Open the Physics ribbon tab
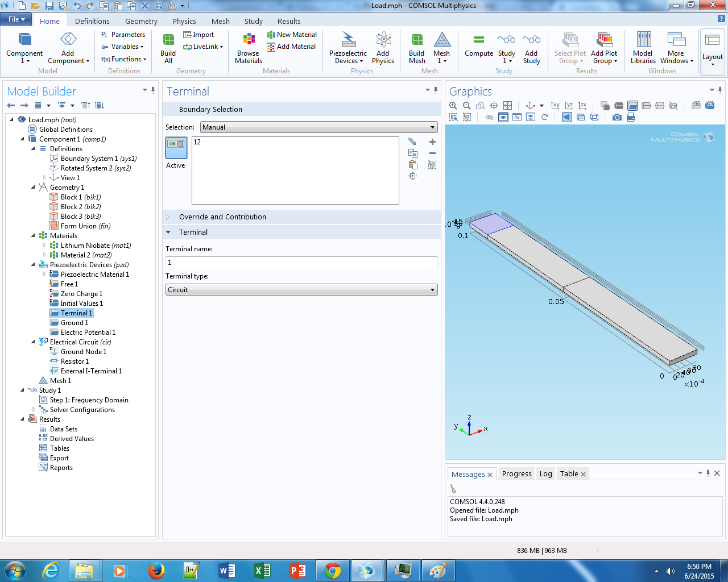728x582 pixels. pyautogui.click(x=184, y=21)
